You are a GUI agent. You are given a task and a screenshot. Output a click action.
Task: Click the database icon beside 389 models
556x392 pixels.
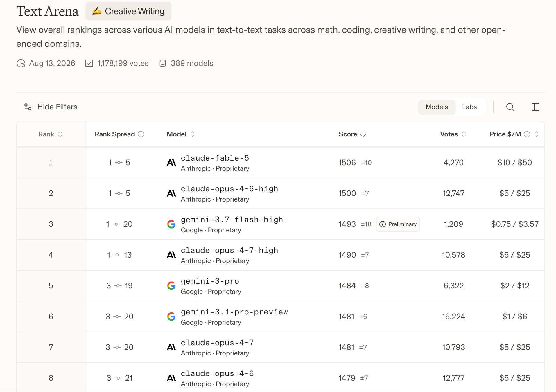point(163,63)
